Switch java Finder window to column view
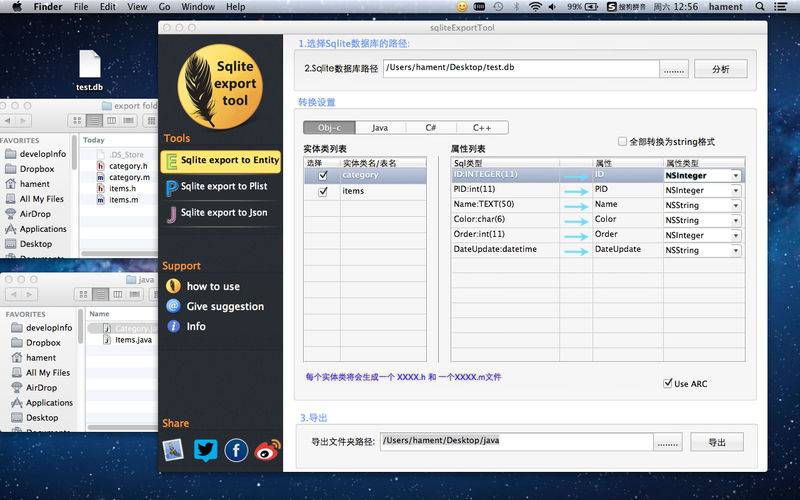 tap(117, 294)
